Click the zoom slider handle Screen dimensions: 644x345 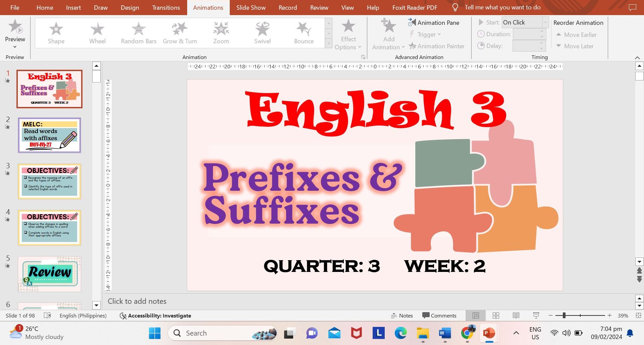pos(564,315)
